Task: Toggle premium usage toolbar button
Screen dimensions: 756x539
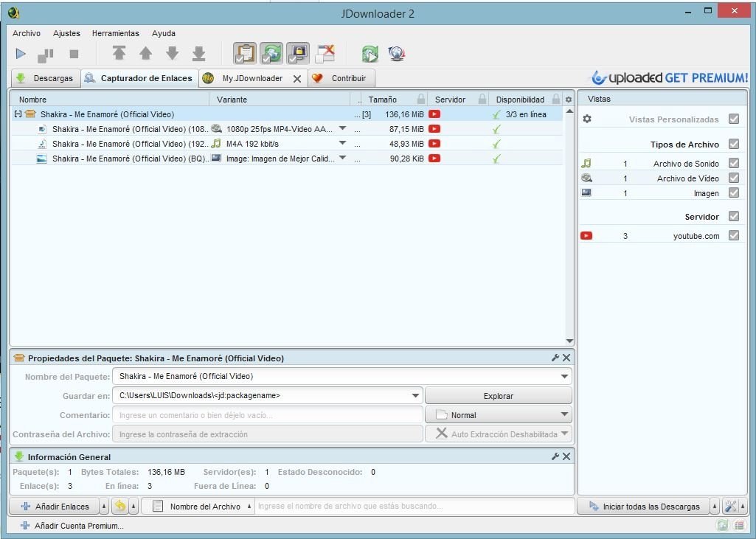Action: 298,53
